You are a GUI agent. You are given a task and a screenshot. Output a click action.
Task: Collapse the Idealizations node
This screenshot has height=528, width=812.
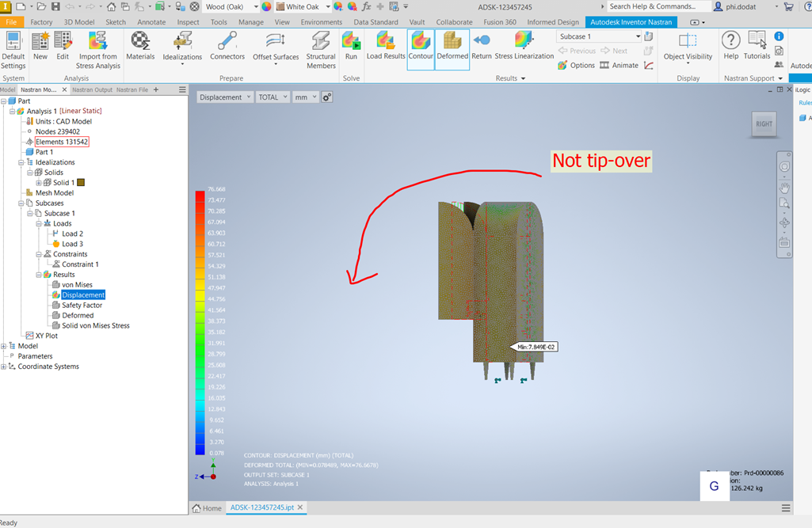pyautogui.click(x=21, y=162)
